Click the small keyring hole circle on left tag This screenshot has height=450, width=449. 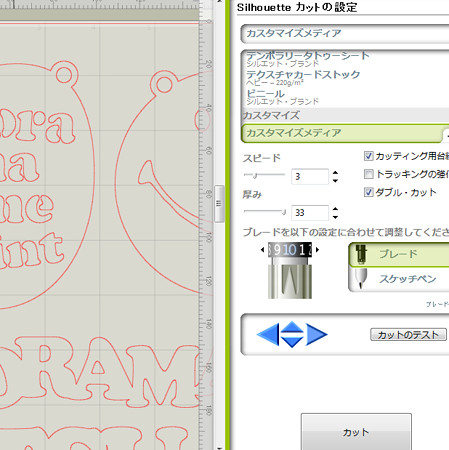coord(65,74)
